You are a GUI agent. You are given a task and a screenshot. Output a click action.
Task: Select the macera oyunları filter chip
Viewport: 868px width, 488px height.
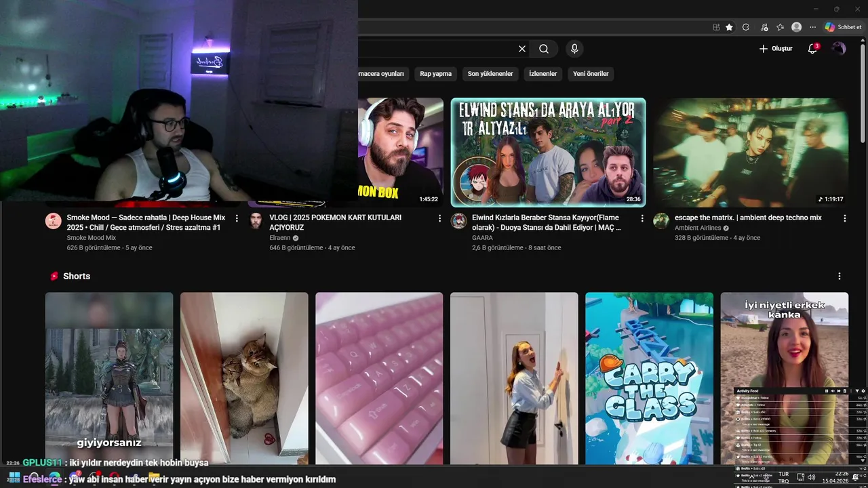[x=382, y=74]
